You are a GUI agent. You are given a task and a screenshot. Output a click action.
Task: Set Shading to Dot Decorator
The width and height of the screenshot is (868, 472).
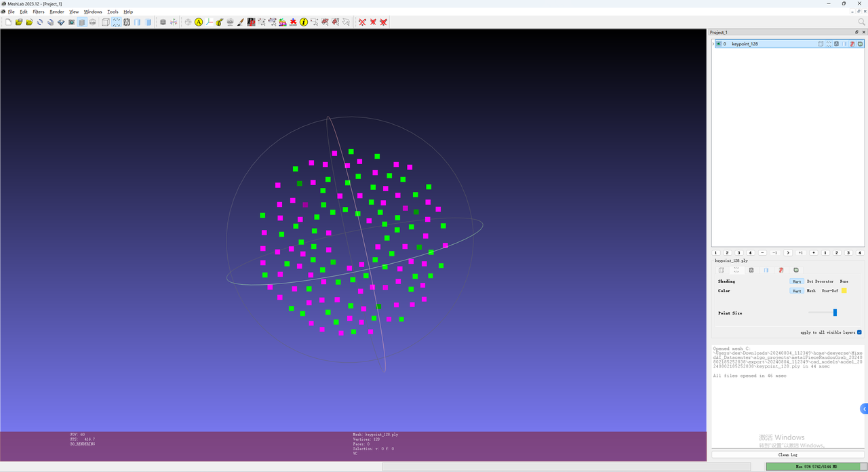click(x=820, y=281)
